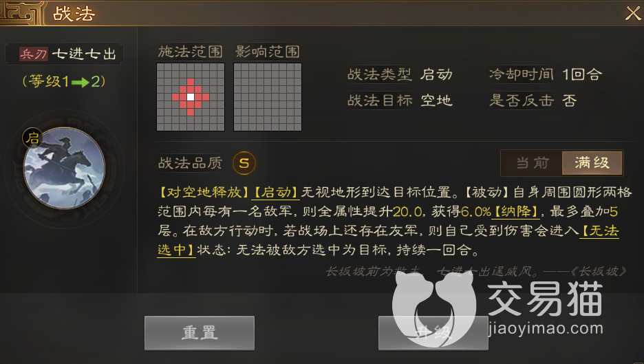Click the white center cell in 施法范围 grid
This screenshot has width=644, height=364.
[191, 98]
